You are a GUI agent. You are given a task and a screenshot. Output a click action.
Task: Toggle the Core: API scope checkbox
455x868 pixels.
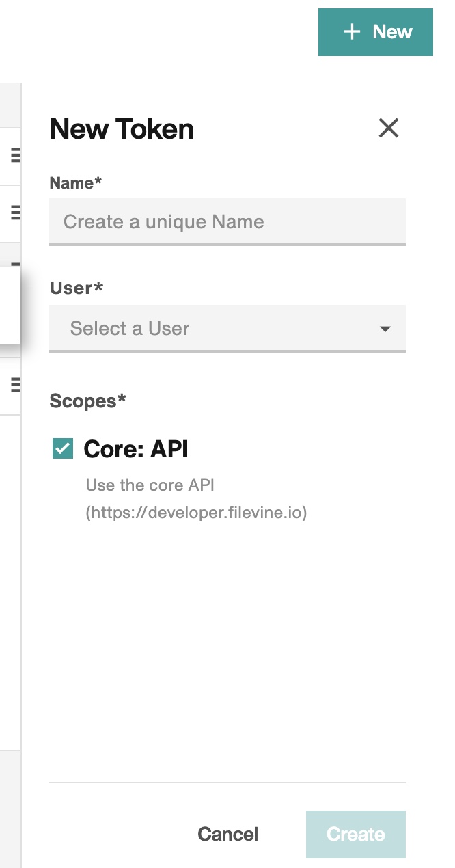point(63,449)
